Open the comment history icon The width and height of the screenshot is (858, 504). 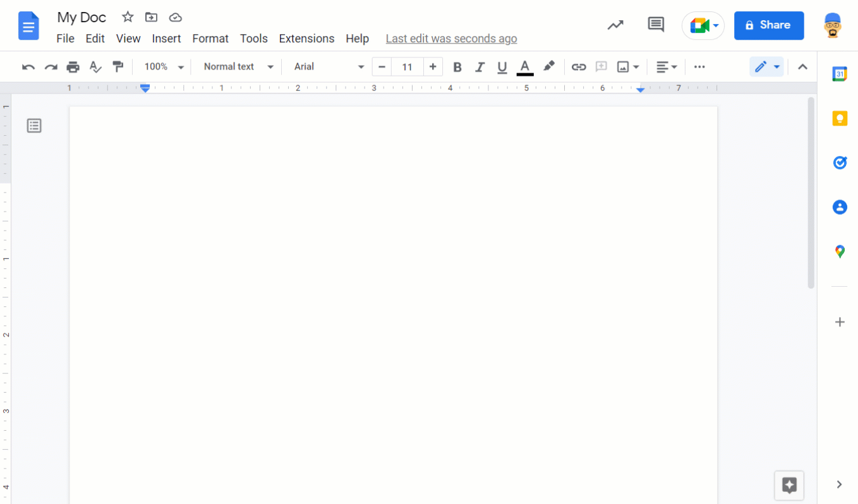(x=656, y=25)
